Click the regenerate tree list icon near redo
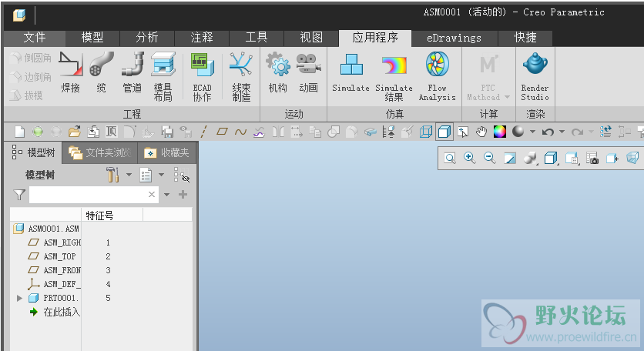Viewport: 644px width, 351px height. (605, 132)
